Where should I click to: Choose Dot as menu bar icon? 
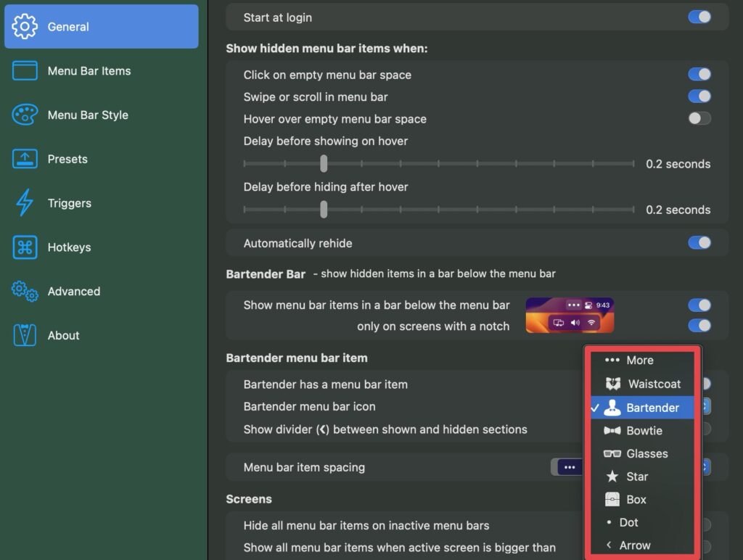point(643,522)
